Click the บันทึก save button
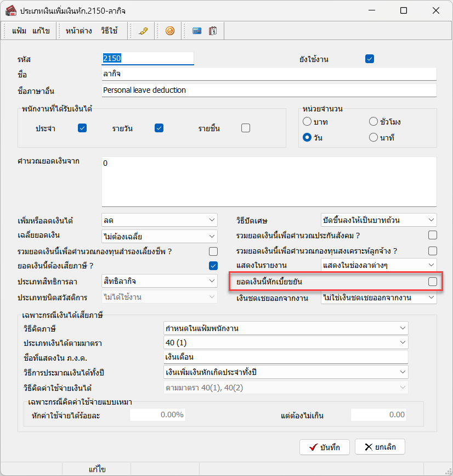Screen dimensions: 453x476 325,447
